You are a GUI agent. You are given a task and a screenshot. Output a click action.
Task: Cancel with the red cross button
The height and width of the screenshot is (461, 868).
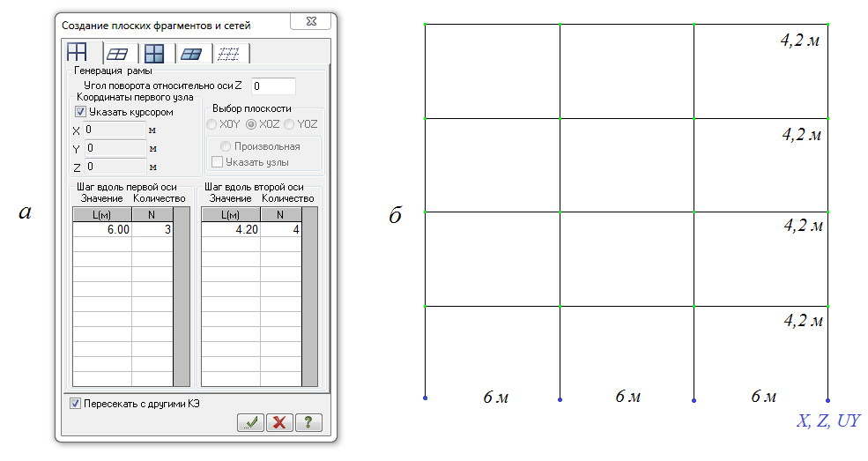pyautogui.click(x=279, y=423)
